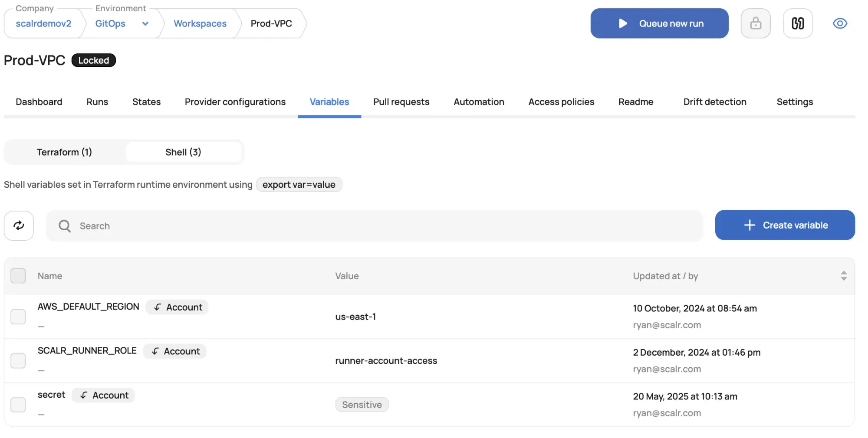Click the plus icon in Create variable
The image size is (868, 438).
(x=750, y=225)
